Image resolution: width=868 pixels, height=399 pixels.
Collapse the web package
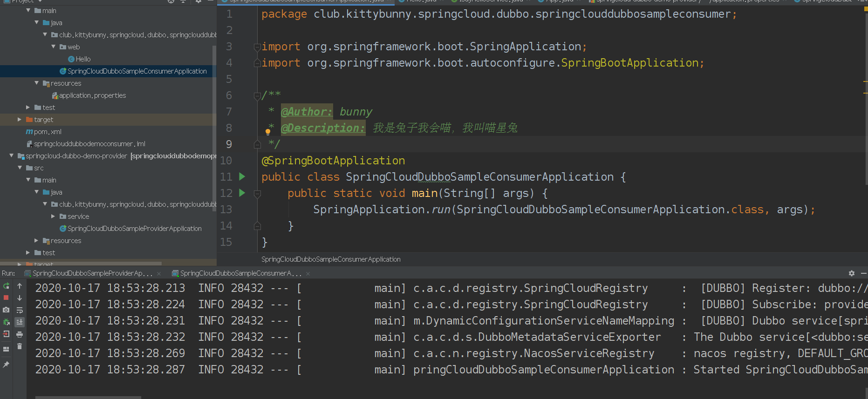tap(54, 47)
